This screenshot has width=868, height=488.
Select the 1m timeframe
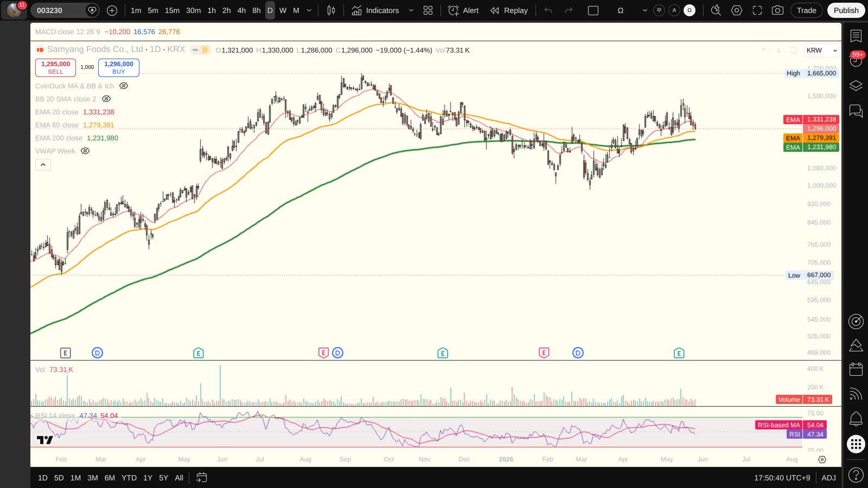click(x=136, y=10)
